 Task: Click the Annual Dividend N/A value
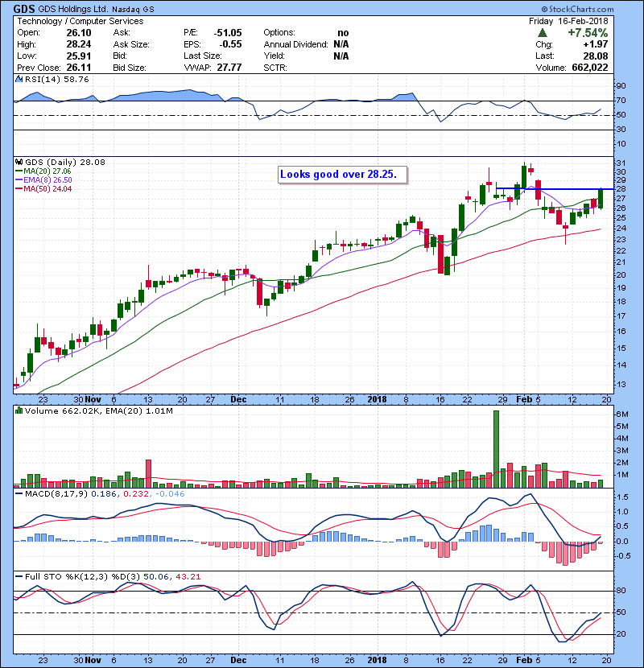[341, 44]
